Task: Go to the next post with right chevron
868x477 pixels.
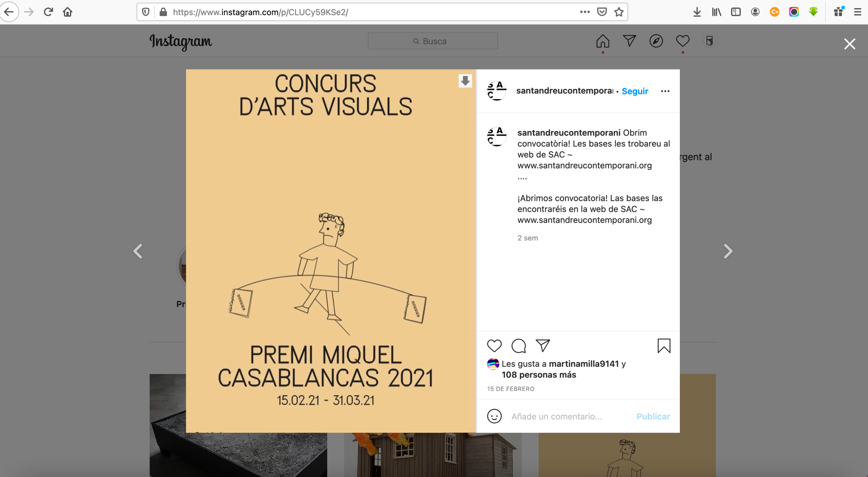Action: [728, 251]
